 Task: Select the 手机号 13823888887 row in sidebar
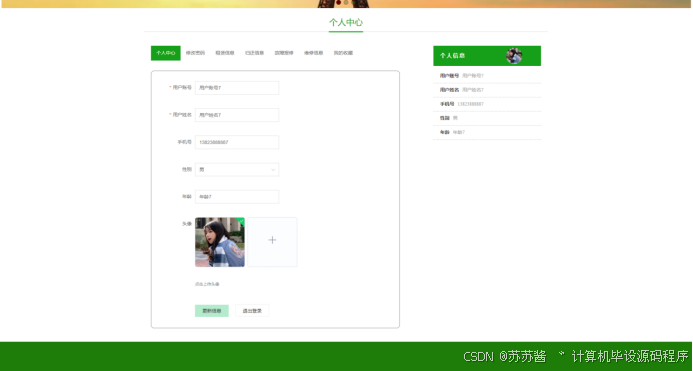(487, 104)
